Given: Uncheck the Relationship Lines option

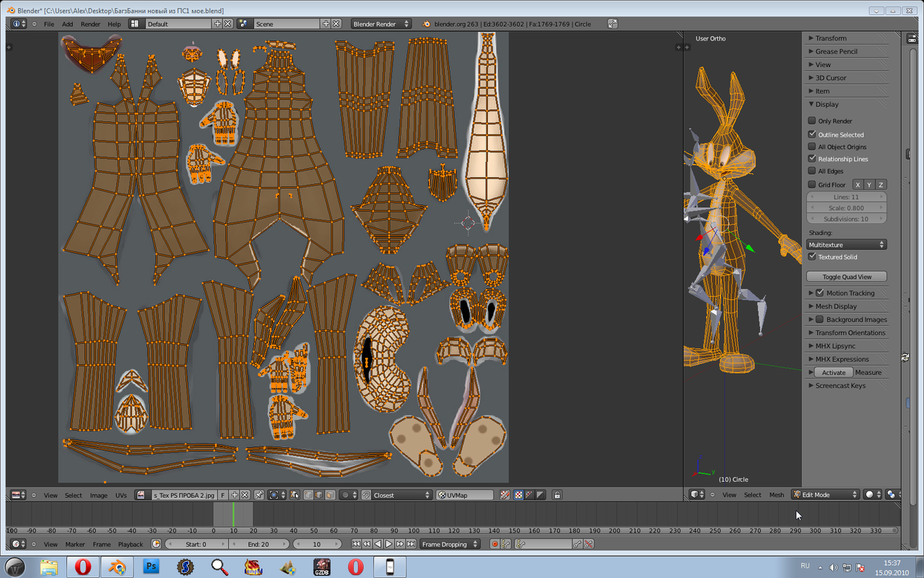Looking at the screenshot, I should [x=811, y=158].
